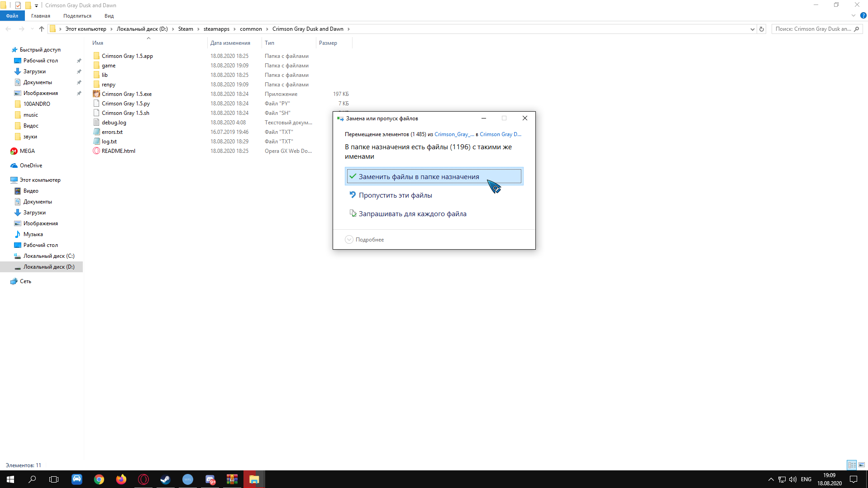
Task: Click steamapps in the address breadcrumb
Action: (x=216, y=29)
